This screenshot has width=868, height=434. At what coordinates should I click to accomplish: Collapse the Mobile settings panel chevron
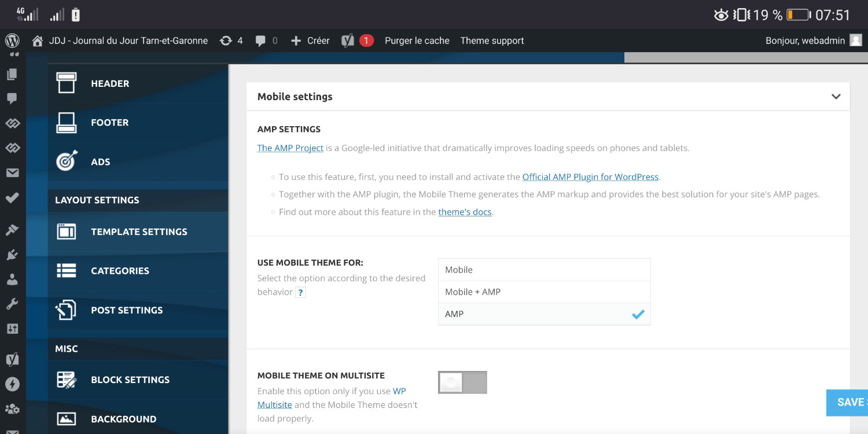(836, 97)
